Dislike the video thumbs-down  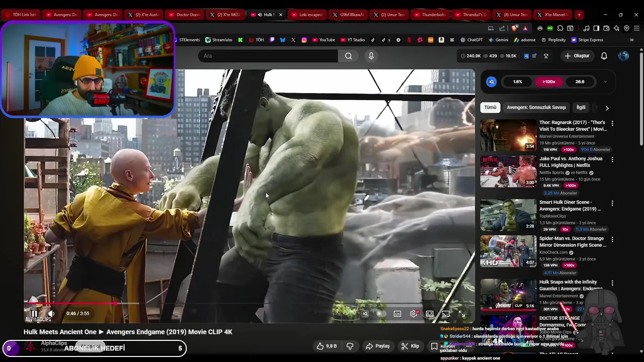[x=350, y=346]
